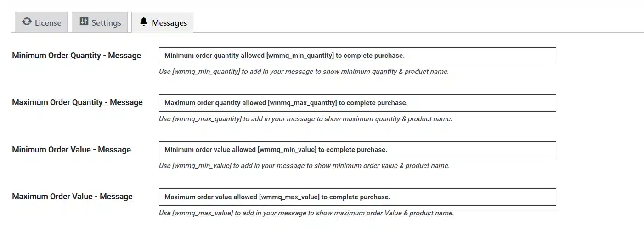This screenshot has width=644, height=236.
Task: Click the Maximum Order Quantity - Message label
Action: [x=77, y=102]
